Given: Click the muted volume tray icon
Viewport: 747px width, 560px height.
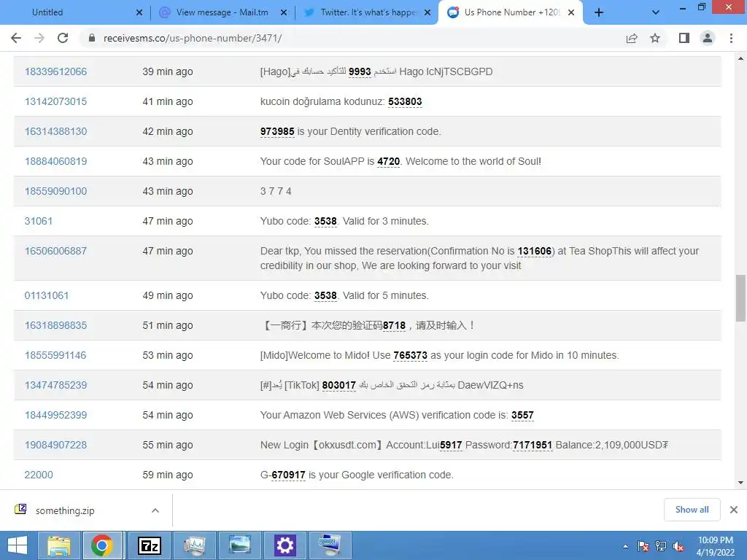Looking at the screenshot, I should [678, 546].
